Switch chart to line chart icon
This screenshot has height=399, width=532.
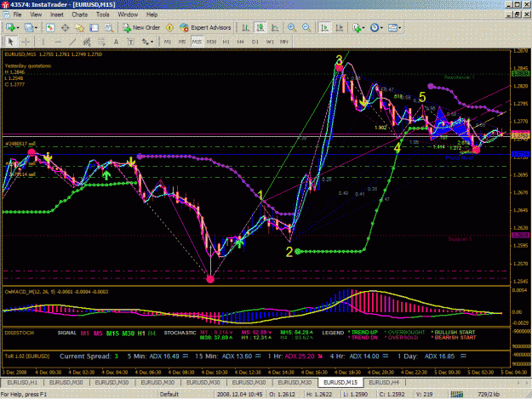coord(275,28)
